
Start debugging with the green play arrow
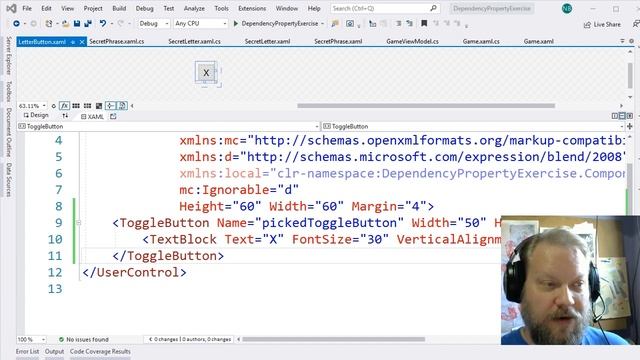pyautogui.click(x=236, y=24)
